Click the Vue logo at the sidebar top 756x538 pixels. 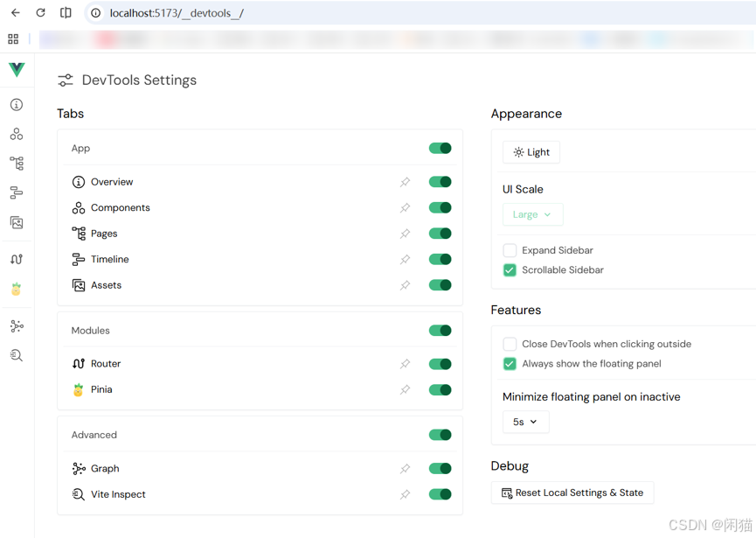(17, 69)
